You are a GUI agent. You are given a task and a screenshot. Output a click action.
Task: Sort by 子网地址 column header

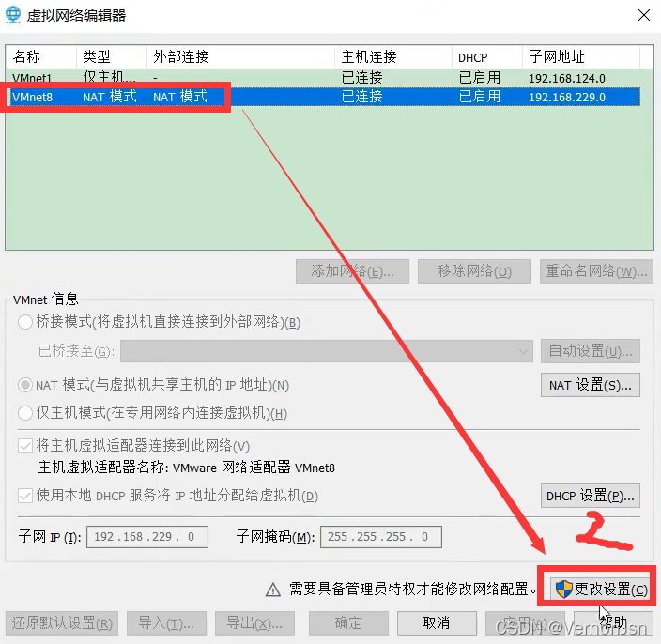581,56
